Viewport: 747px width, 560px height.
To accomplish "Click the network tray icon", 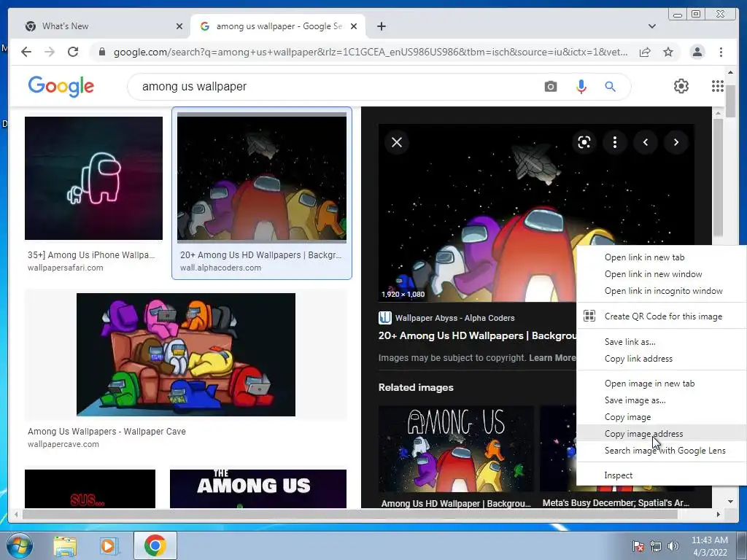I will [x=656, y=546].
